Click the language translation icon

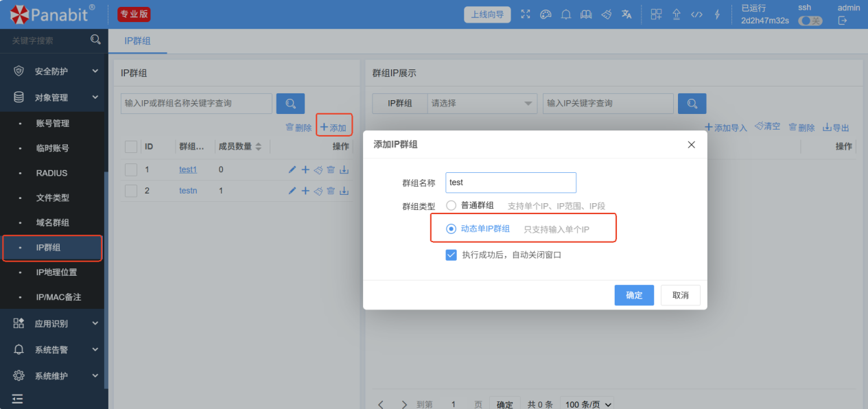(626, 14)
